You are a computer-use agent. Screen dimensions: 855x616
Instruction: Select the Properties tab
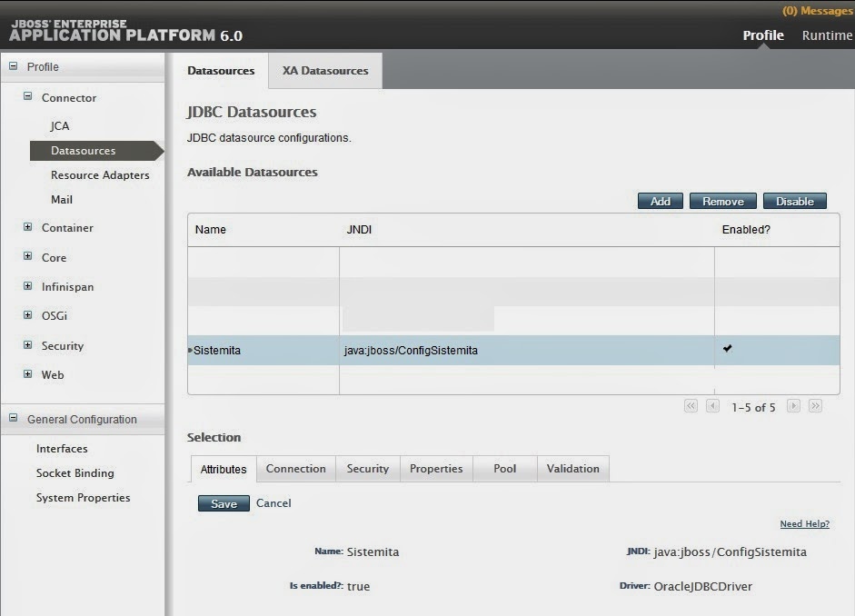pos(436,469)
